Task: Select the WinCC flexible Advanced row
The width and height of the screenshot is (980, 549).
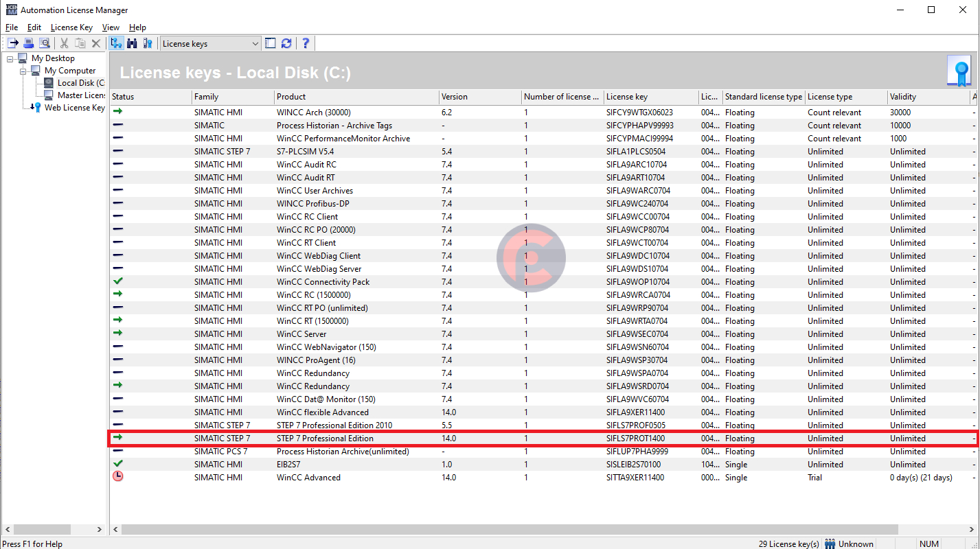Action: point(543,412)
